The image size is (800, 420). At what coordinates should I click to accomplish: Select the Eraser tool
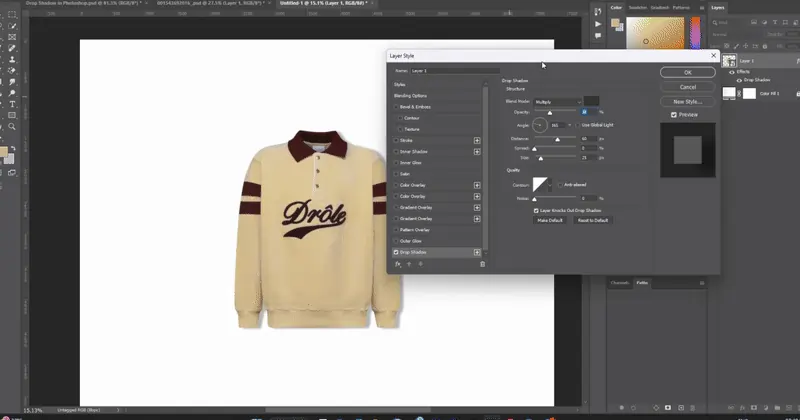[12, 71]
